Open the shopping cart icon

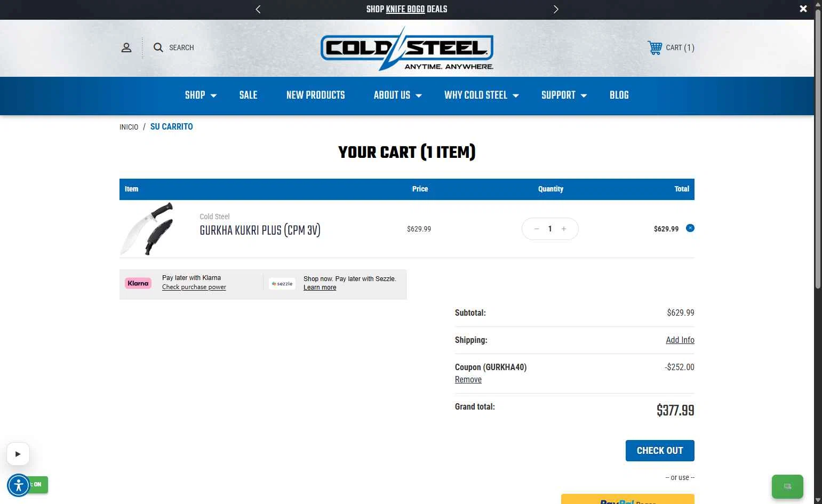pyautogui.click(x=655, y=47)
